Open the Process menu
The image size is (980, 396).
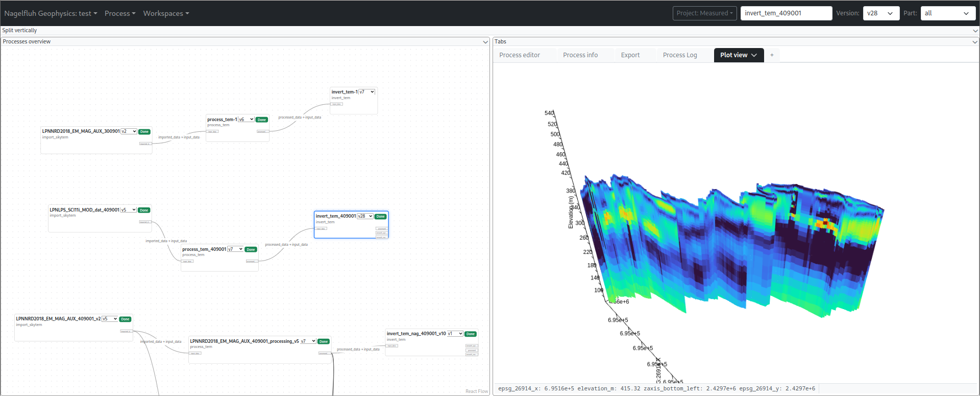120,13
